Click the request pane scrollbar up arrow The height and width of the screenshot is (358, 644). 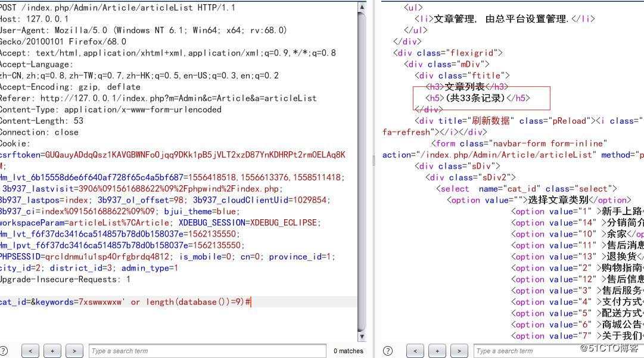pos(362,7)
